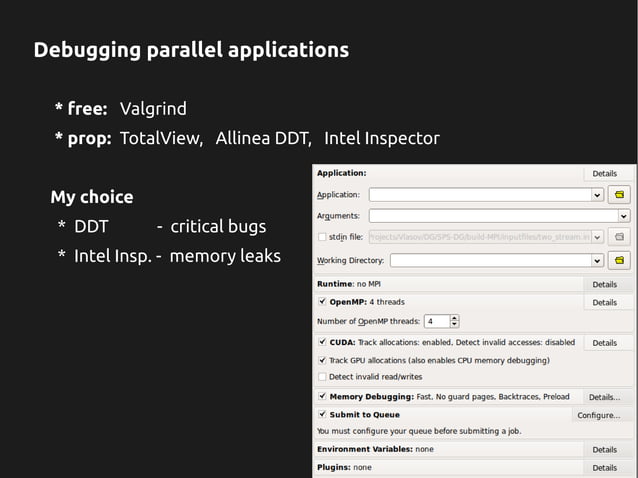The height and width of the screenshot is (478, 638).
Task: Enable Detect invalid read/writes
Action: coord(321,377)
